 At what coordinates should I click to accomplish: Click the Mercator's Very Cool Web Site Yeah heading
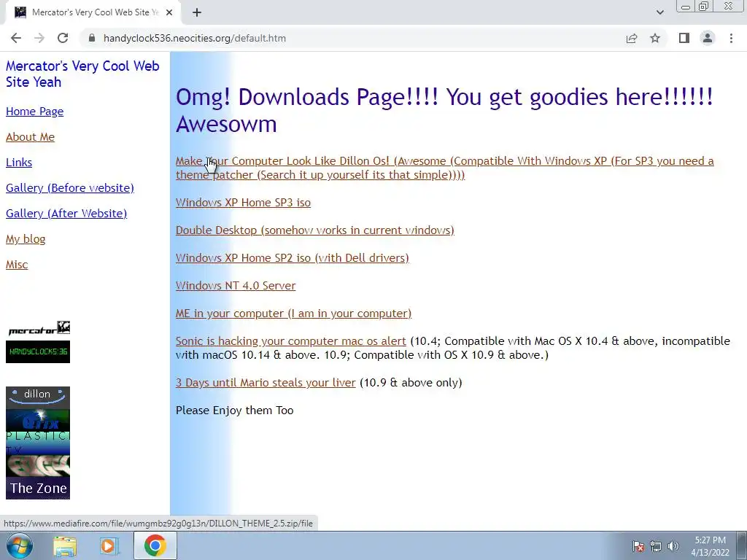[x=82, y=74]
